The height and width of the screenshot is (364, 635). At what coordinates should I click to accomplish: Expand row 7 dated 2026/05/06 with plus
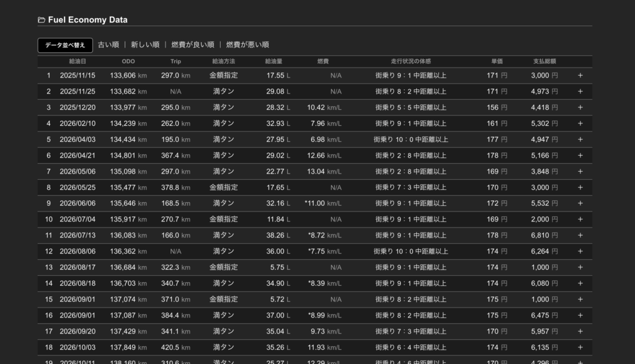click(x=580, y=171)
